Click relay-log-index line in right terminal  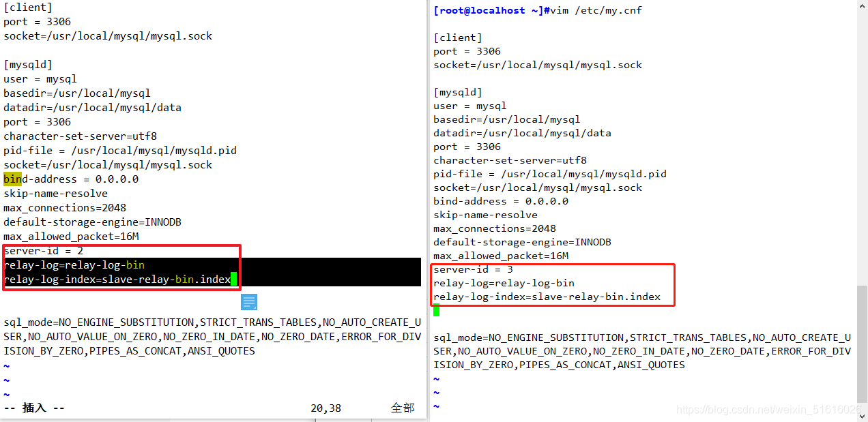[547, 297]
